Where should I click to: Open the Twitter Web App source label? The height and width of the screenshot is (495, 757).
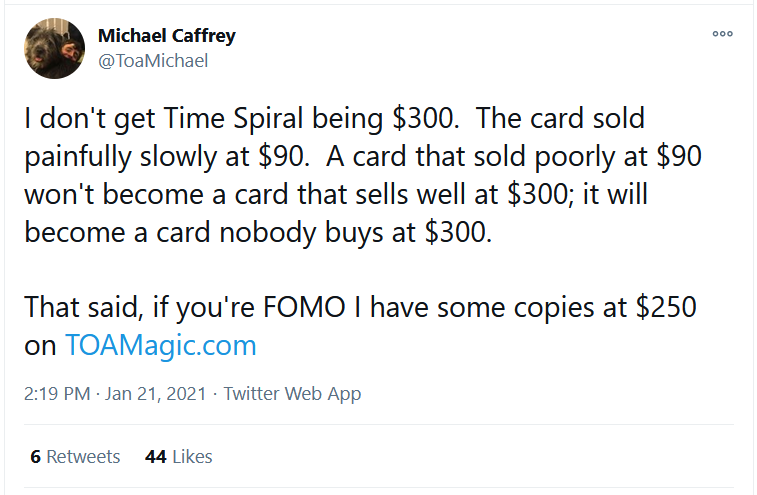292,394
